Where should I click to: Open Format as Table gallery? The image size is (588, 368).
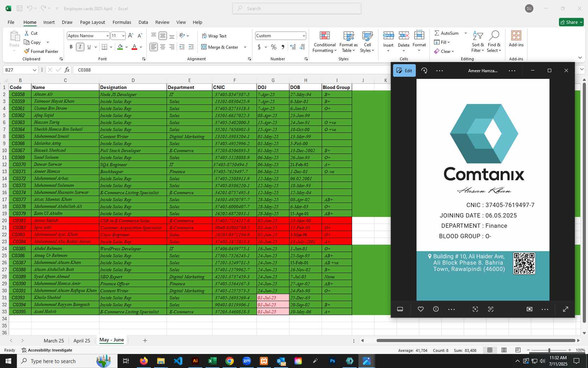pos(349,42)
